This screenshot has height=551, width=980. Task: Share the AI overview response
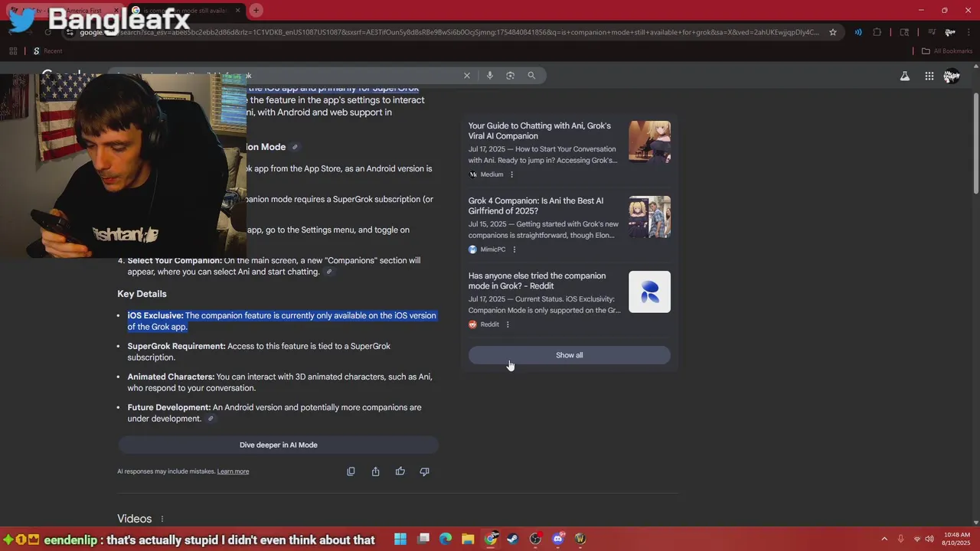tap(375, 471)
